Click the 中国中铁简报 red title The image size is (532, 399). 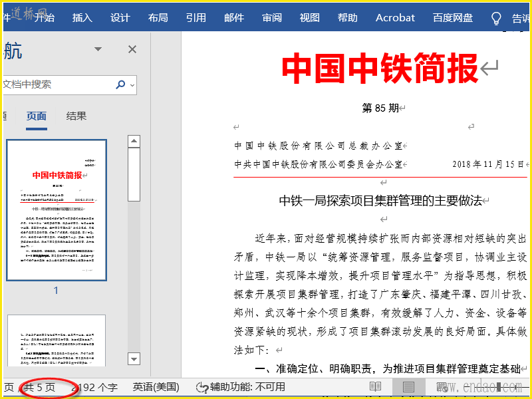coord(380,68)
